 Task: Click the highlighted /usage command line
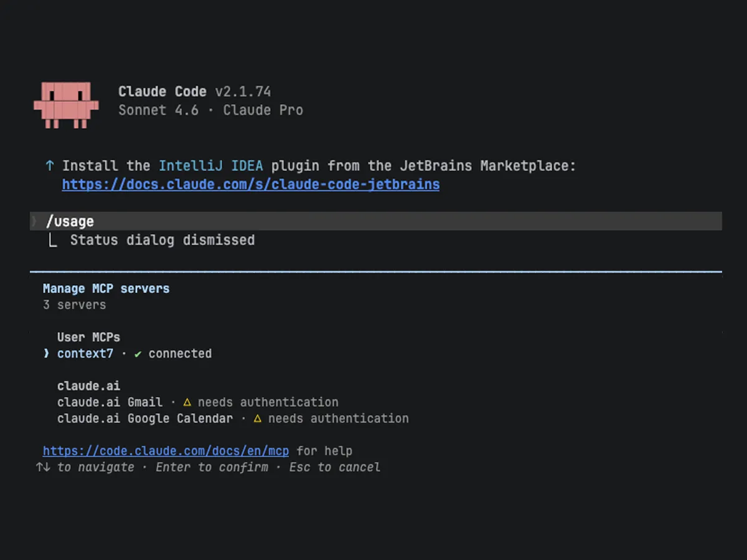(70, 222)
